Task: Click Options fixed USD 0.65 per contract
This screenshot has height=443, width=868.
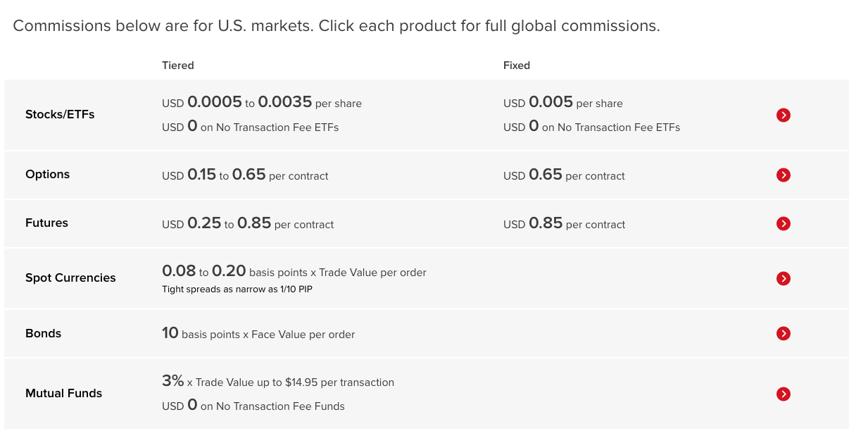Action: 564,175
